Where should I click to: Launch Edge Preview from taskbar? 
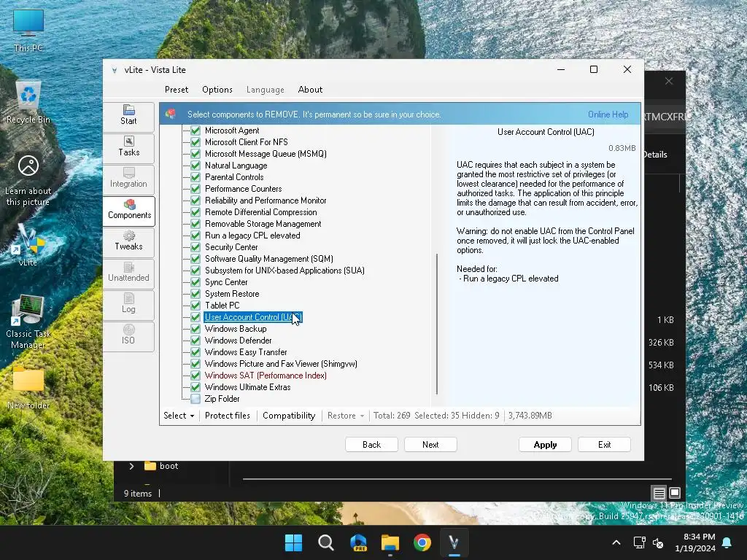pos(358,542)
